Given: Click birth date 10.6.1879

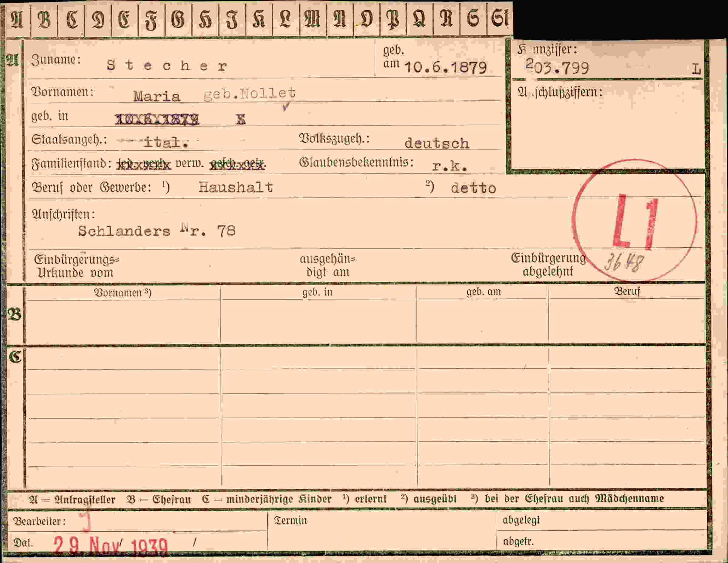Looking at the screenshot, I should (445, 68).
